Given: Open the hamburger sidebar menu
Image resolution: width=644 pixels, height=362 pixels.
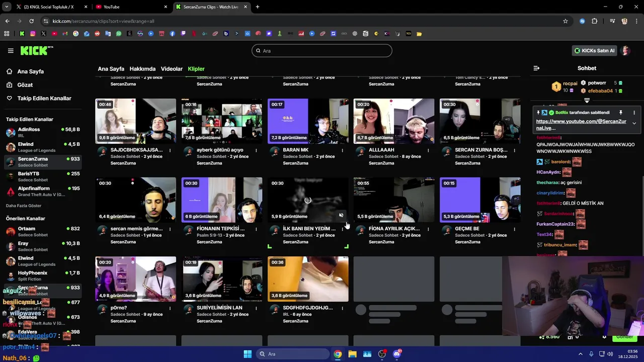Looking at the screenshot, I should (11, 51).
